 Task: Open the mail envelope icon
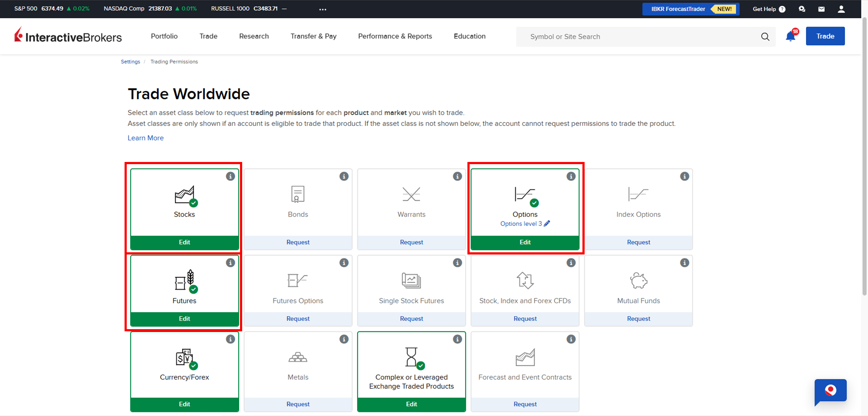(x=821, y=9)
